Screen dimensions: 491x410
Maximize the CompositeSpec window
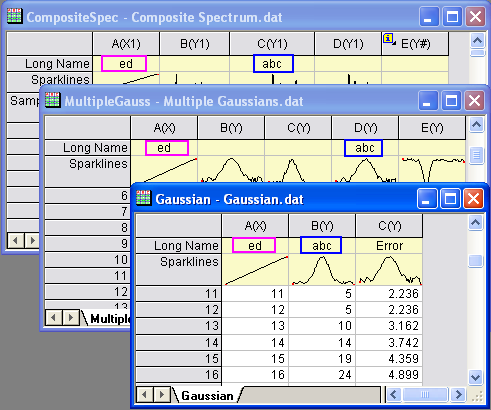coord(452,16)
